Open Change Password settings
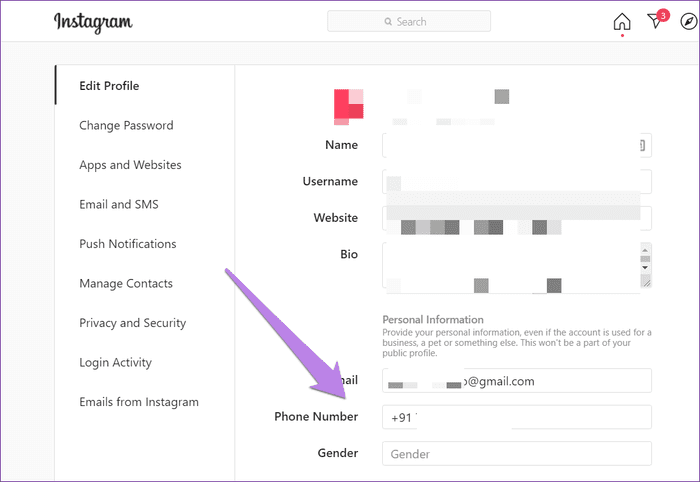Screen dimensions: 700x482 pyautogui.click(x=126, y=125)
